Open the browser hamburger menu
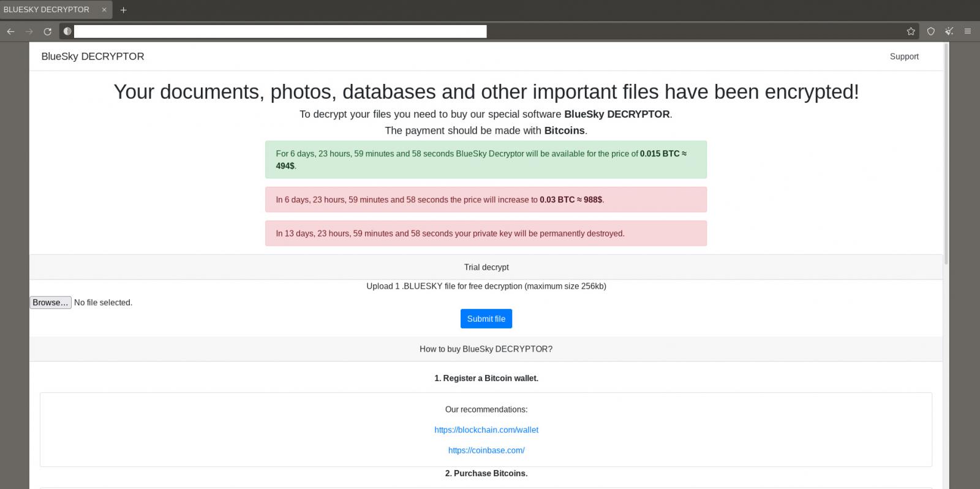Image resolution: width=980 pixels, height=489 pixels. point(968,31)
